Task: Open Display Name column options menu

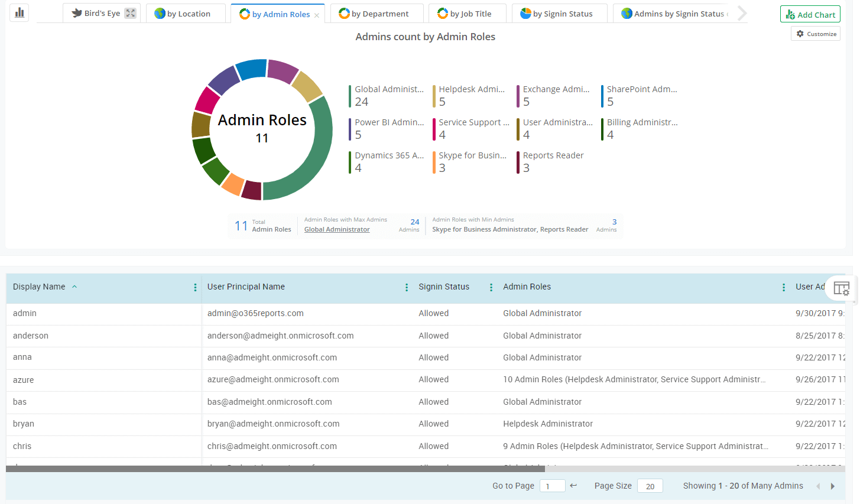Action: tap(195, 287)
